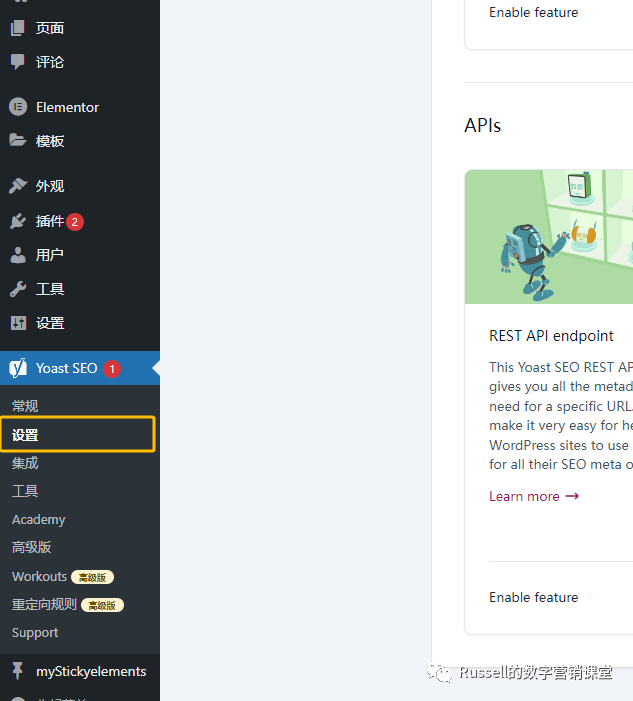The image size is (633, 701).
Task: Click the Templates (模板) folder icon
Action: 18,141
